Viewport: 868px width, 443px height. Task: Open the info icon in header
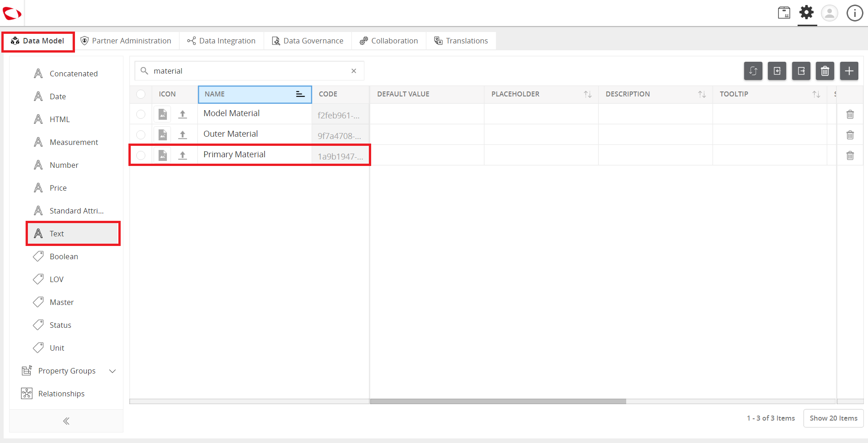tap(855, 13)
